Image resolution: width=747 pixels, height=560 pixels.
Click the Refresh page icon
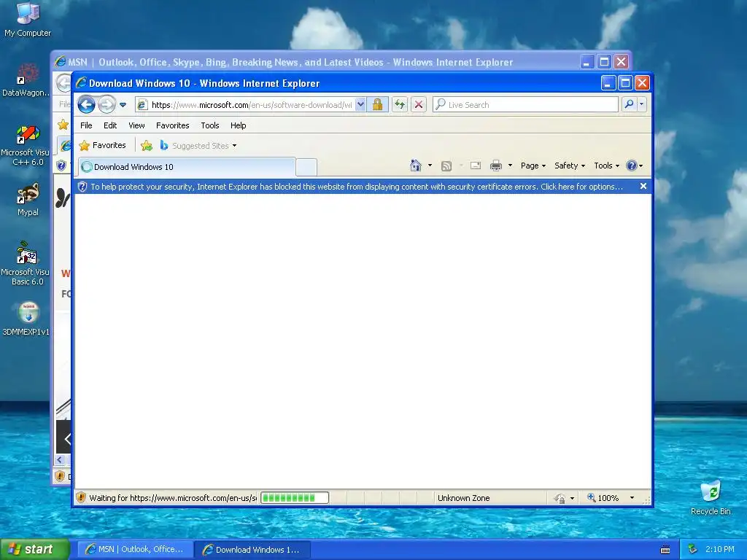(400, 104)
